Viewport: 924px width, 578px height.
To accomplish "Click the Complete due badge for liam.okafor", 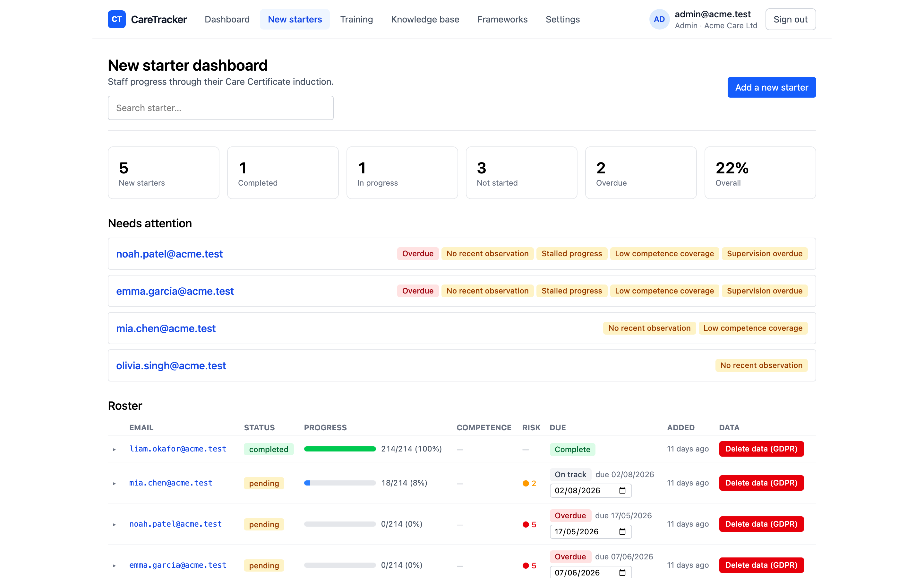I will pos(572,449).
